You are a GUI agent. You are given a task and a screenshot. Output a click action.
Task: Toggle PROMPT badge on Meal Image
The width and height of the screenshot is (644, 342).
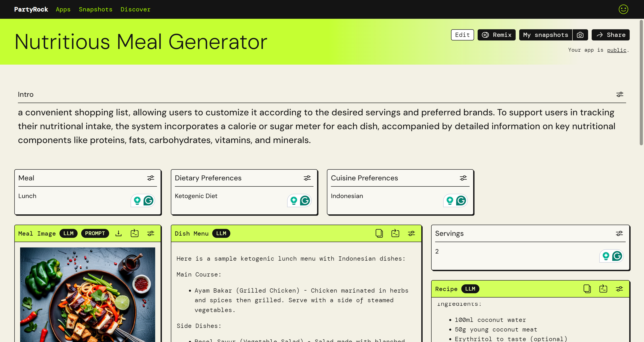pos(95,233)
